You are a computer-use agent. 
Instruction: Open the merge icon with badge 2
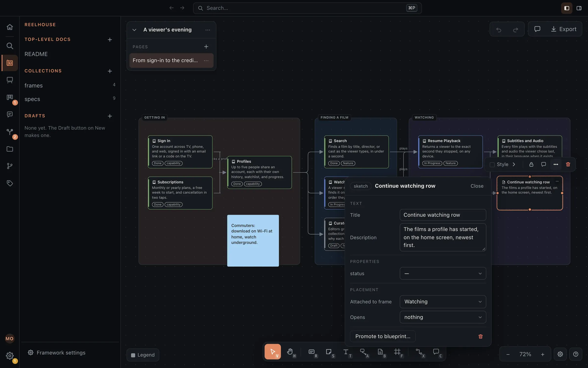pos(10,132)
